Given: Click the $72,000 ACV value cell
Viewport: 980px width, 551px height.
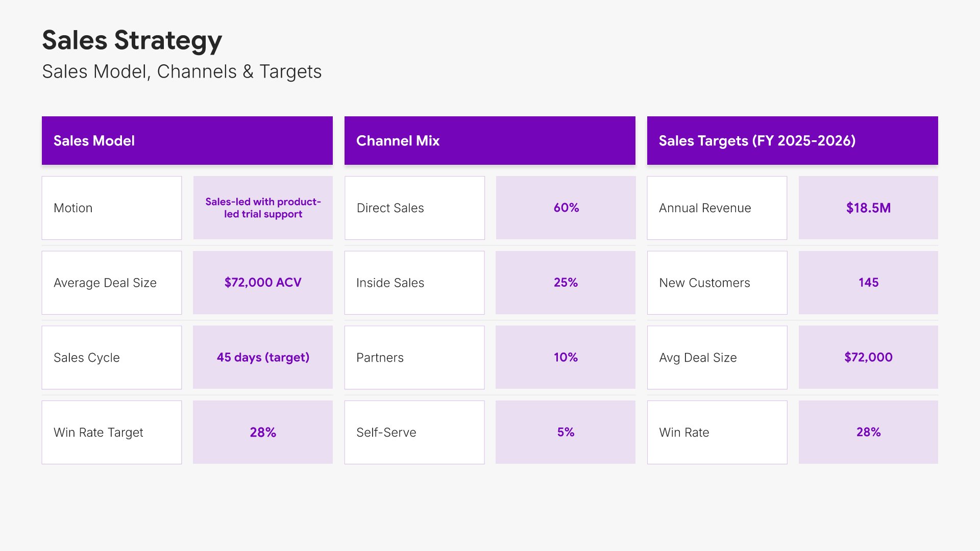Looking at the screenshot, I should [263, 283].
